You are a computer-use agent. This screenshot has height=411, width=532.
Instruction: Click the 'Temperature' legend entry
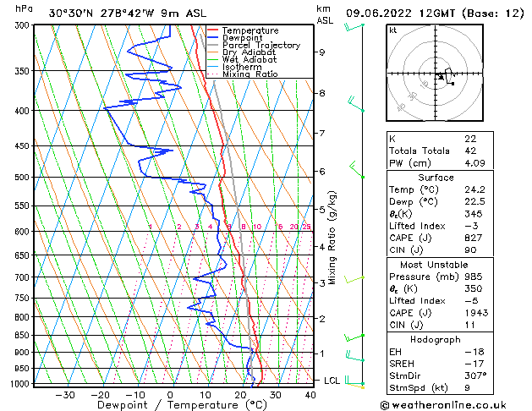250,30
